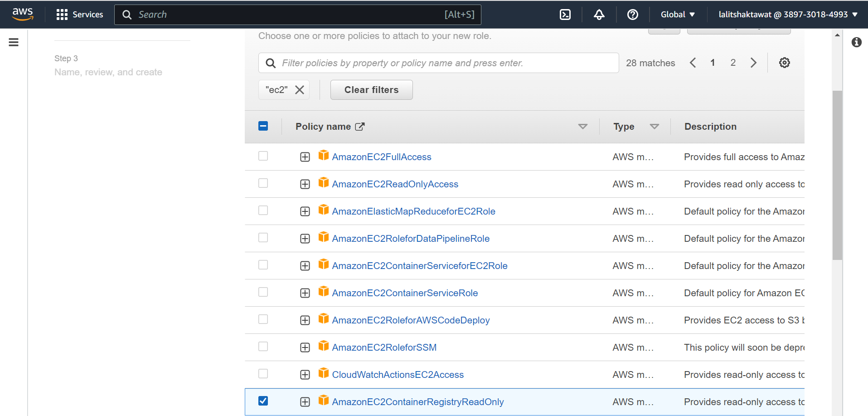Expand details of CloudWatchActionsEC2Access
Image resolution: width=868 pixels, height=416 pixels.
305,375
